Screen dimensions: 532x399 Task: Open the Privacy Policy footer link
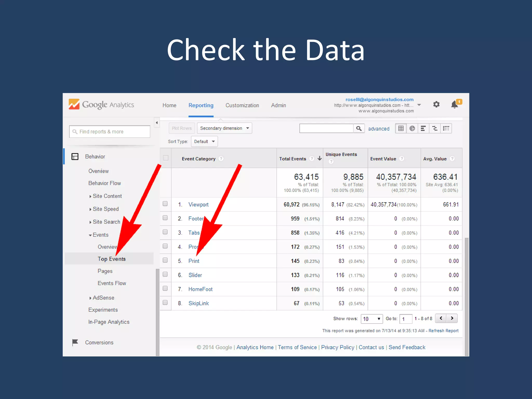[338, 347]
